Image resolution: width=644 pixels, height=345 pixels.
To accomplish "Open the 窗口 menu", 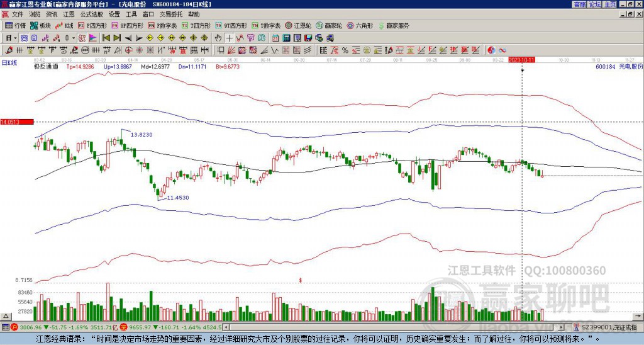I will tap(148, 14).
